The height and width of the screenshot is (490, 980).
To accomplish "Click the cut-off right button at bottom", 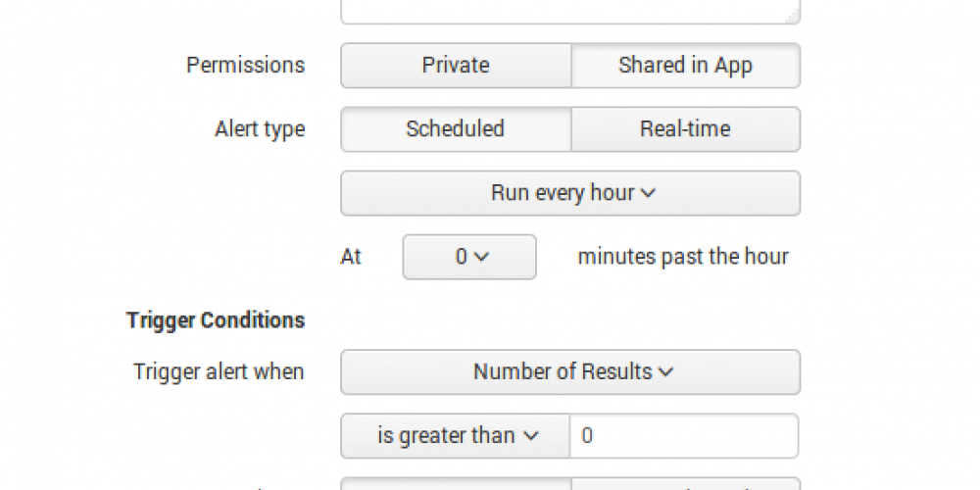I will [685, 484].
